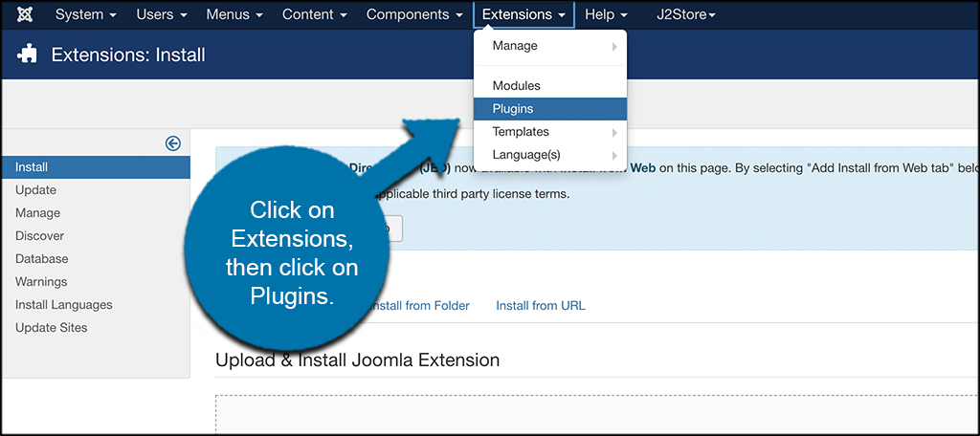Select Install in the sidebar

coord(96,167)
